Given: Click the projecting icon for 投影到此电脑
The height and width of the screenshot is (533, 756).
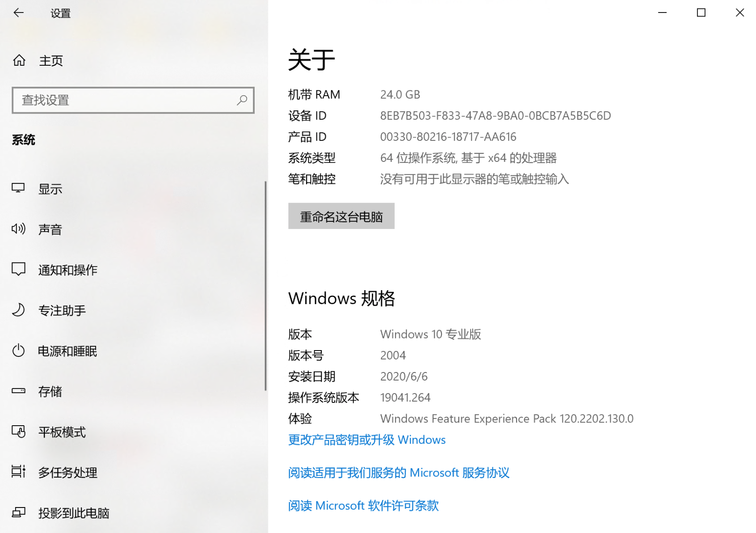Looking at the screenshot, I should point(18,512).
